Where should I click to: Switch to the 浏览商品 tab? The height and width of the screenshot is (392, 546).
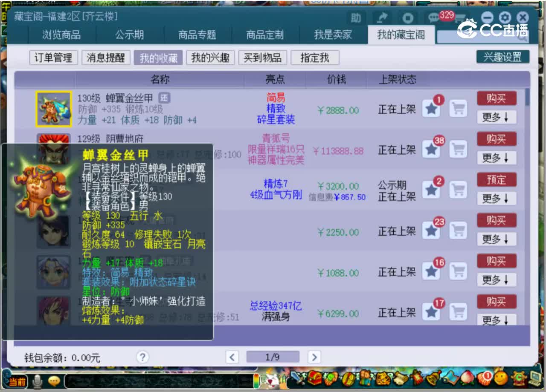click(x=61, y=35)
